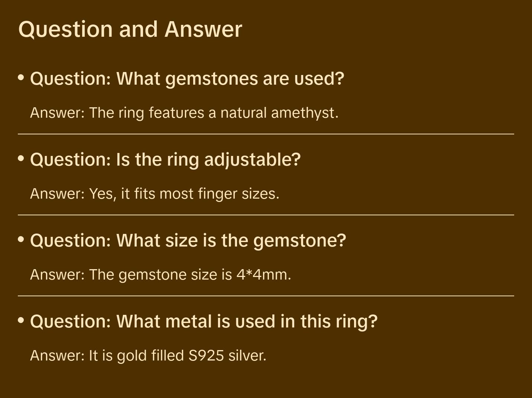
Task: Click the gold filled silver answer
Action: pos(148,356)
